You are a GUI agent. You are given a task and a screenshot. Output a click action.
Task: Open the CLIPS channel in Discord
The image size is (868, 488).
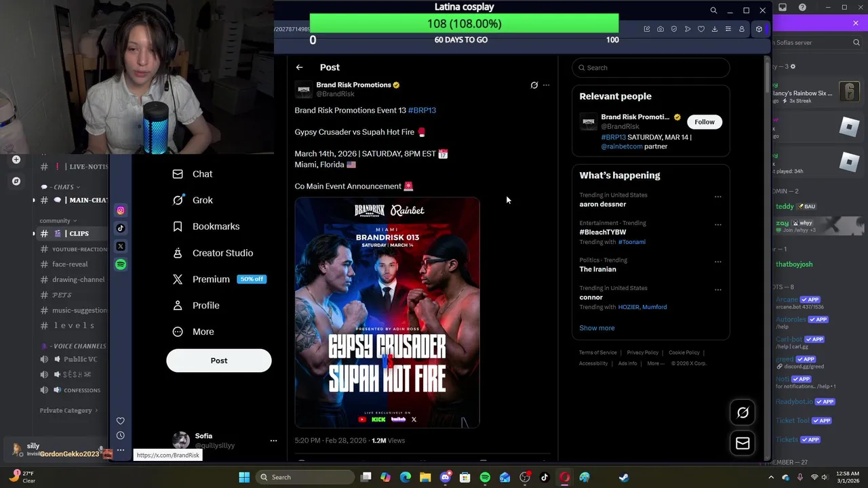(x=73, y=233)
